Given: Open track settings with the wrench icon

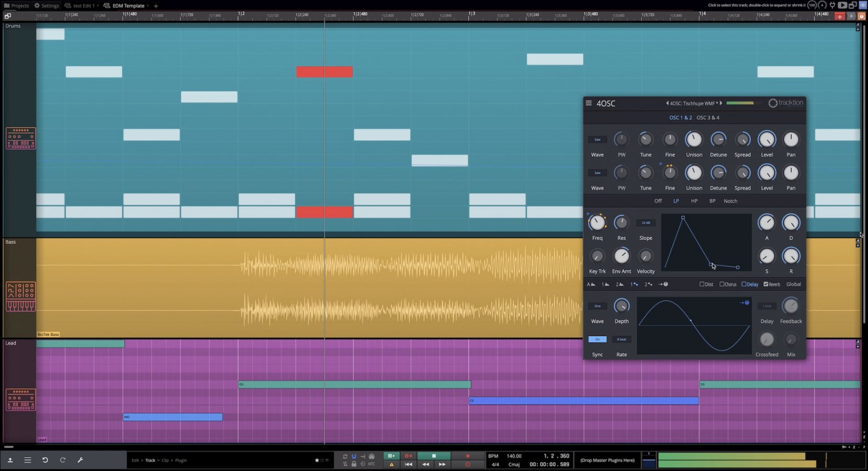Looking at the screenshot, I should coord(80,460).
